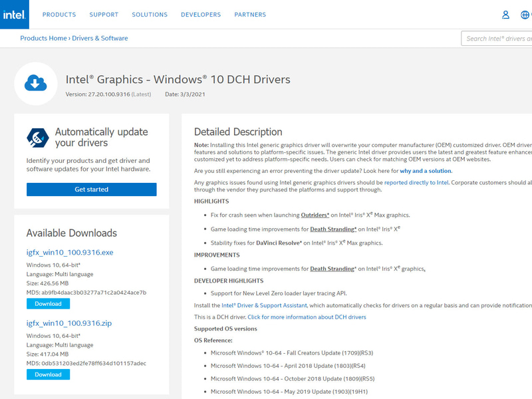Open the Outriders link in Highlights

pyautogui.click(x=315, y=215)
